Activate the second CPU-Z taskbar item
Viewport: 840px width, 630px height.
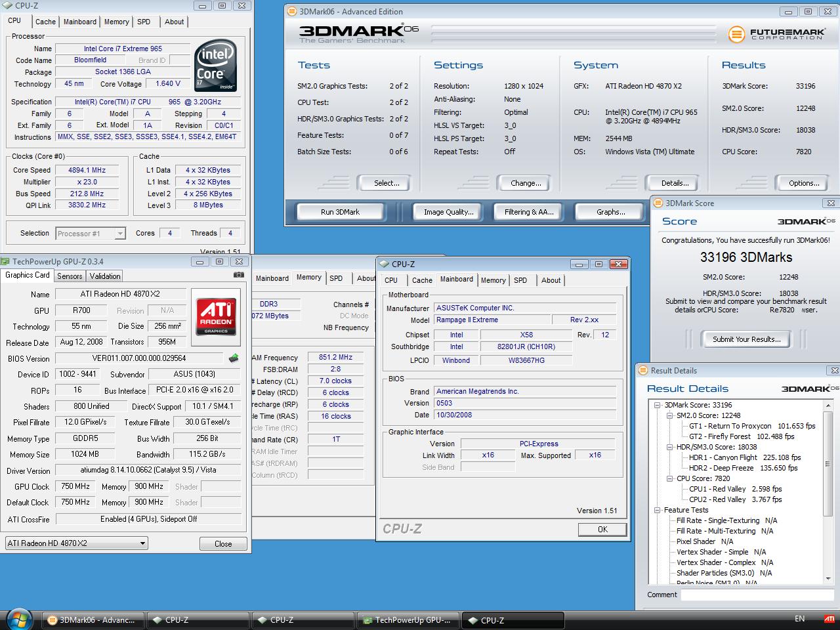[x=302, y=619]
